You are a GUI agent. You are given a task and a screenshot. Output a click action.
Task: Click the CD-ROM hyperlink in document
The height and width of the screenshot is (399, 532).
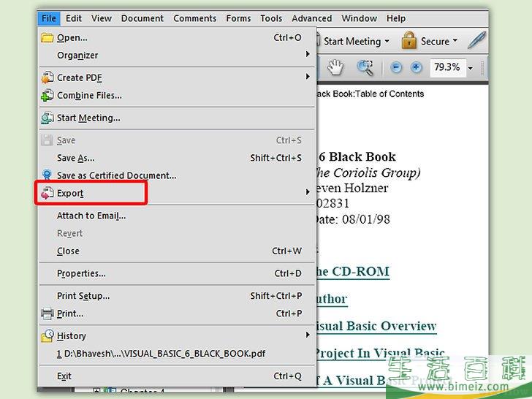pos(351,272)
